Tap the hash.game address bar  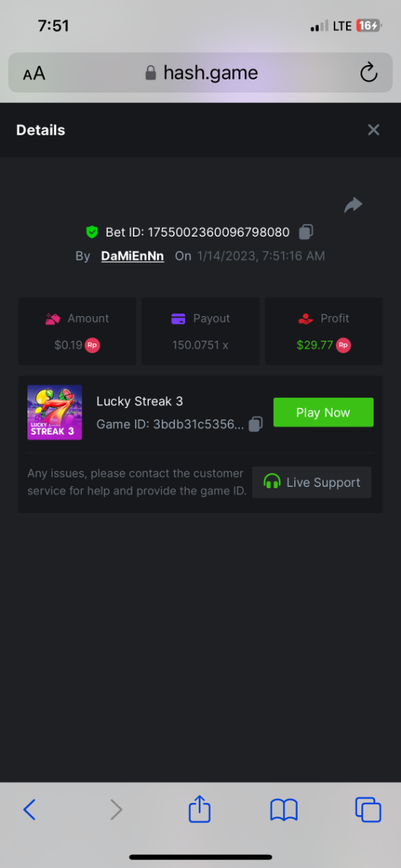click(x=200, y=72)
